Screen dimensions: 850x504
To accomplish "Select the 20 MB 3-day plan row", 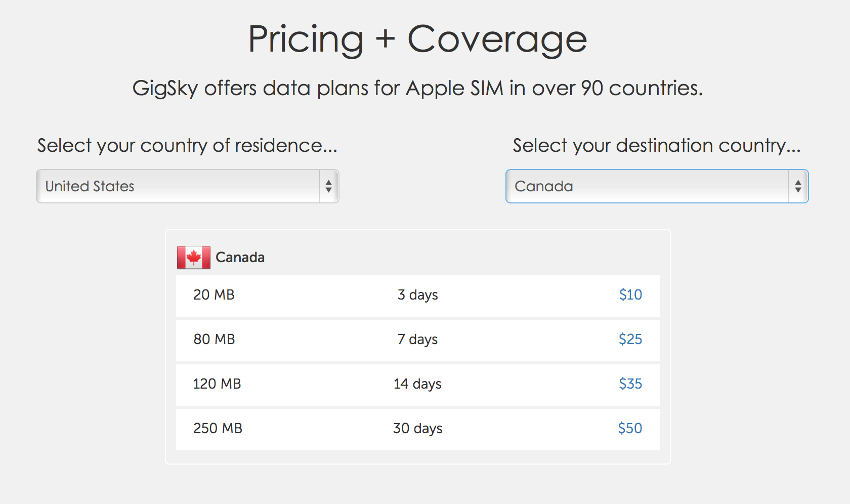I will (417, 296).
